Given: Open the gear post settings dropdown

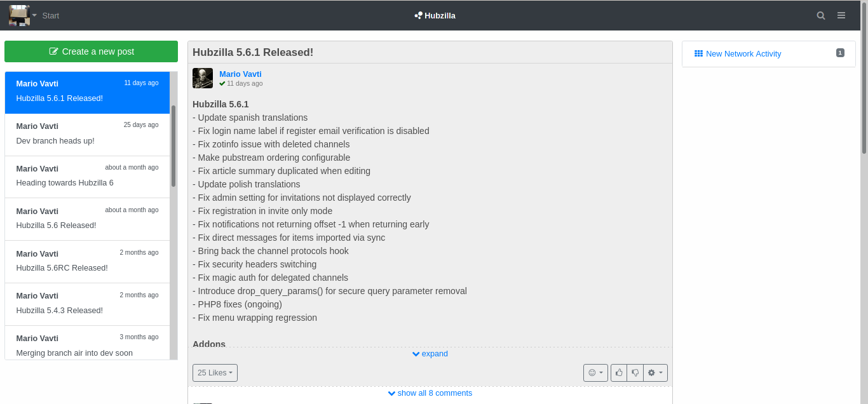Looking at the screenshot, I should (655, 373).
